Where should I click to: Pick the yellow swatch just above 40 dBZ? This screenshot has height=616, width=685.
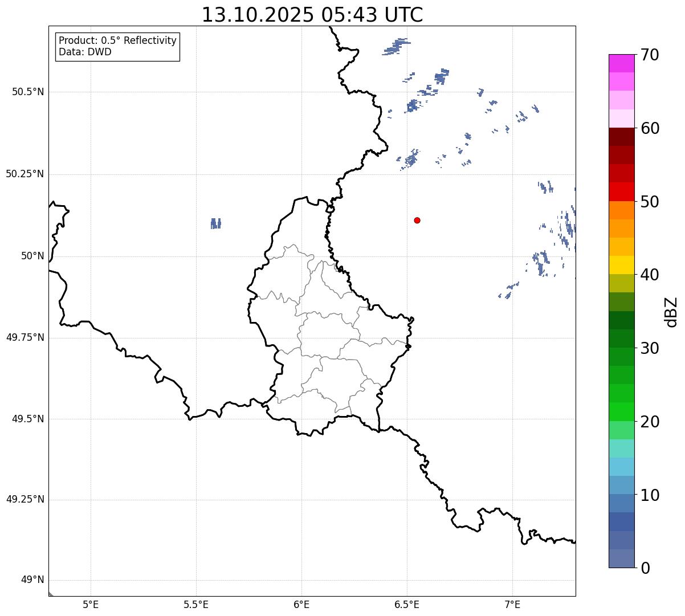click(x=621, y=265)
